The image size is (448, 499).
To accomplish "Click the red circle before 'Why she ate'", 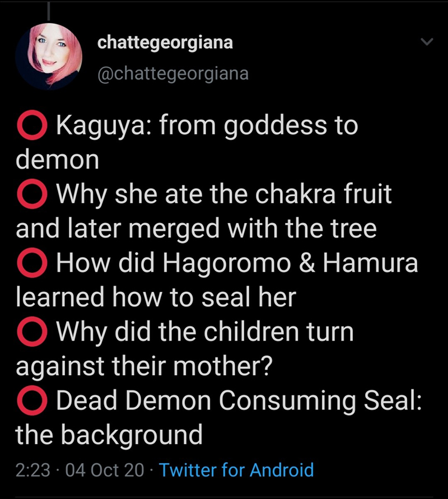I will 31,195.
